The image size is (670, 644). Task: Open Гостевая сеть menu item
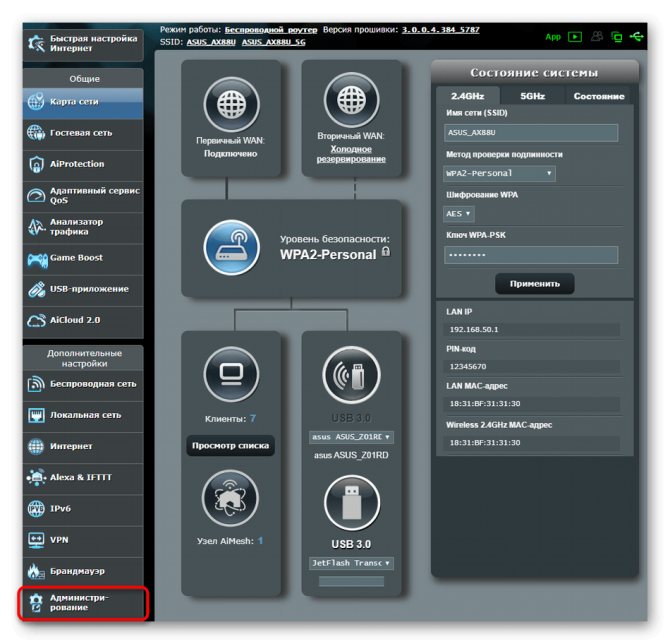[83, 133]
